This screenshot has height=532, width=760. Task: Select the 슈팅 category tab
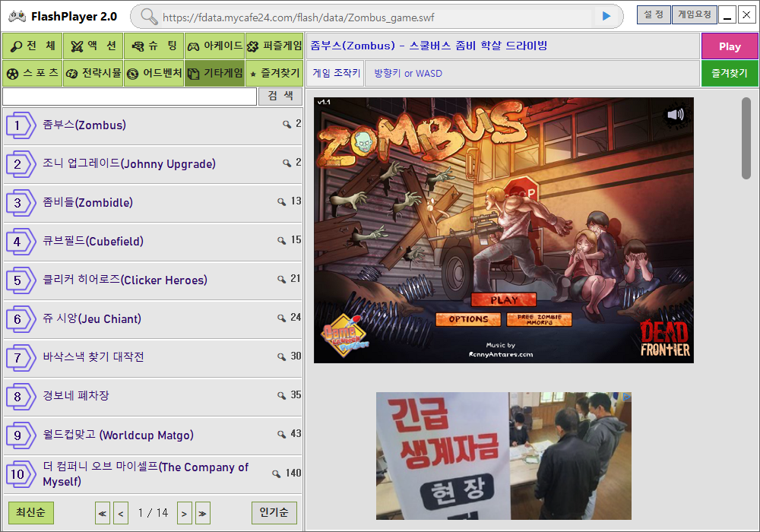(x=154, y=46)
